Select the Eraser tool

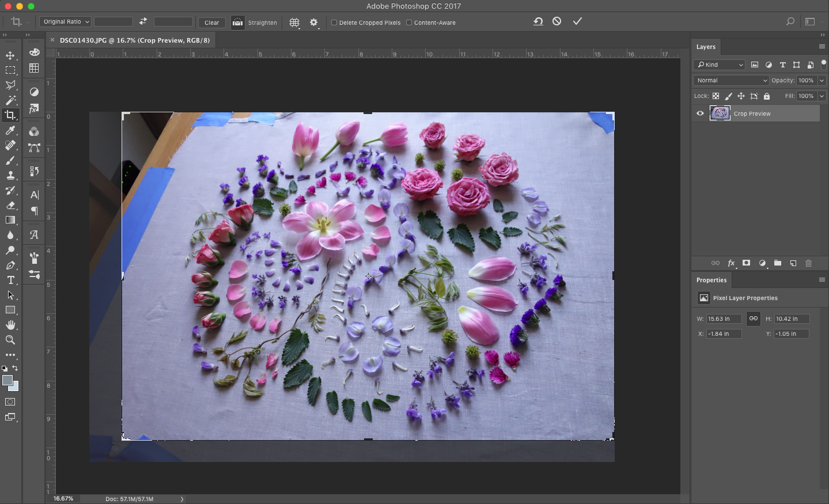point(10,206)
